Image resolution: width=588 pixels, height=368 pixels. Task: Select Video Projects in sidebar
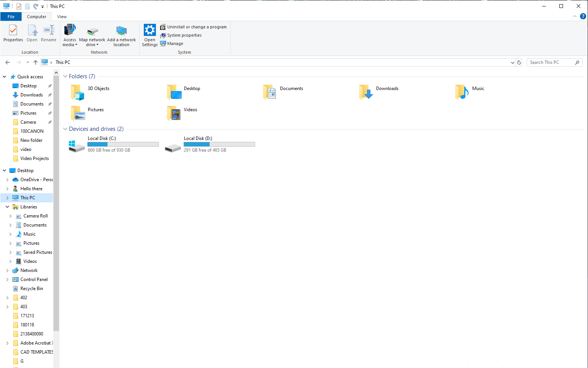point(34,158)
